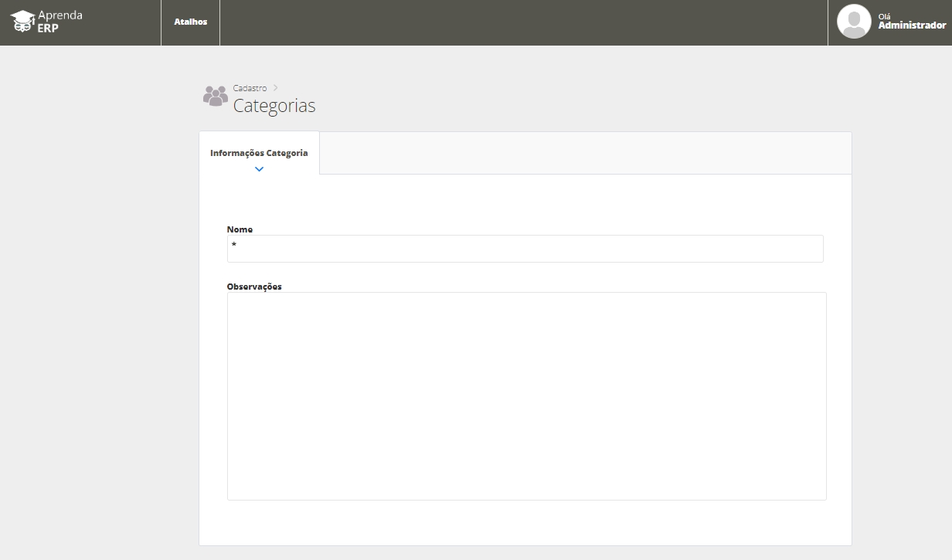Click inside the Observações text area
Screen dimensions: 952x560
(x=526, y=395)
